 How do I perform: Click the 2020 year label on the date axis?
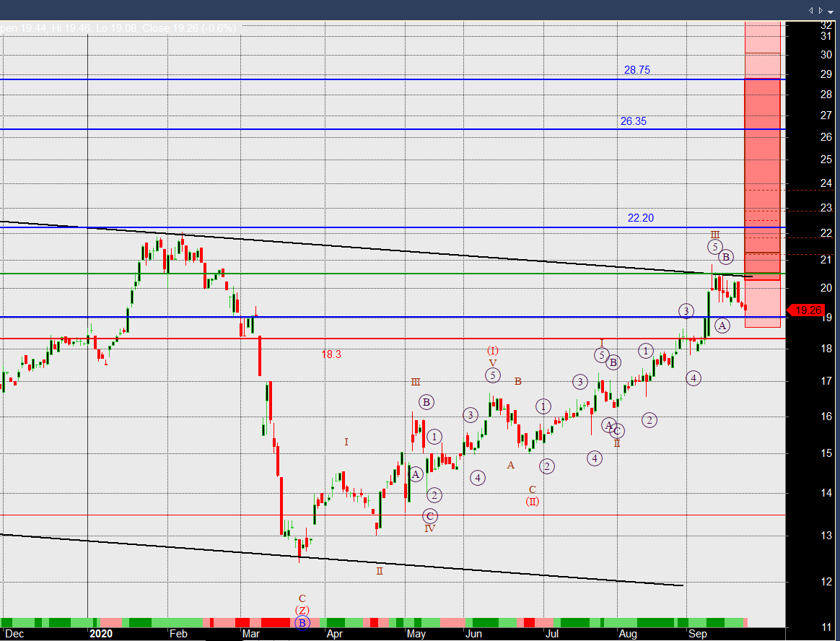pyautogui.click(x=101, y=634)
